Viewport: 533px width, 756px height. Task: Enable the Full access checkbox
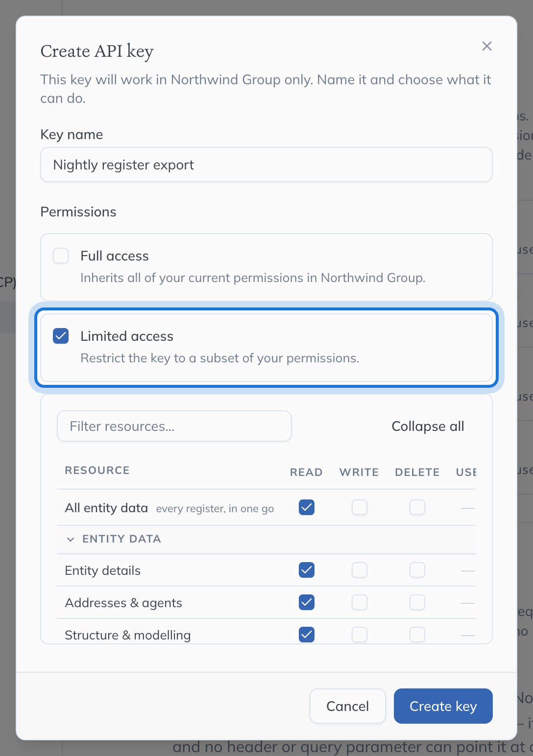(61, 256)
